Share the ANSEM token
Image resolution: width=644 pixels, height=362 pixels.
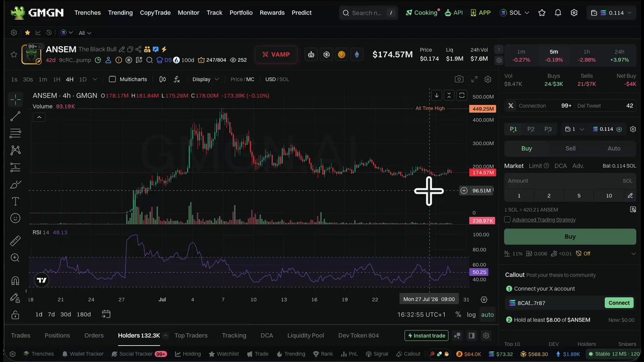point(138,49)
